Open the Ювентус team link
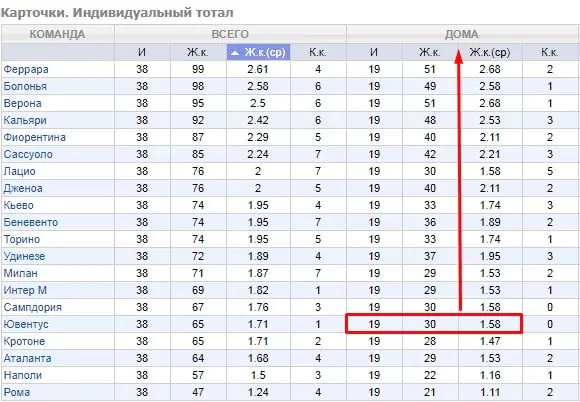The width and height of the screenshot is (580, 402). (x=26, y=324)
